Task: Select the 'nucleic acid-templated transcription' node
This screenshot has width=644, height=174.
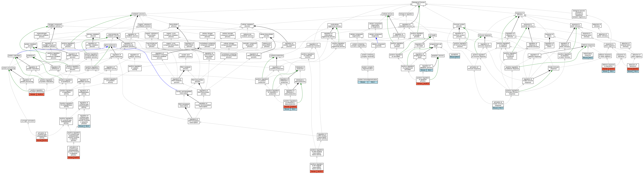Action: point(184,92)
